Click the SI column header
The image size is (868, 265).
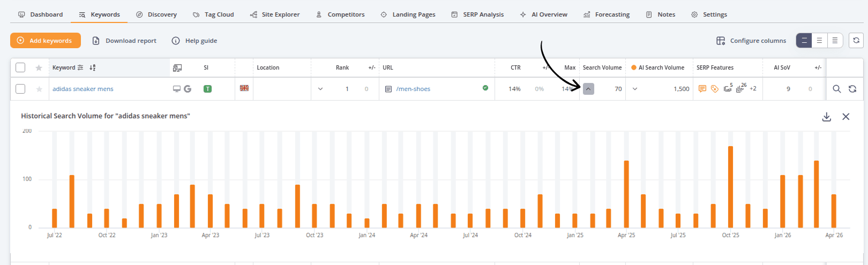[x=206, y=67]
